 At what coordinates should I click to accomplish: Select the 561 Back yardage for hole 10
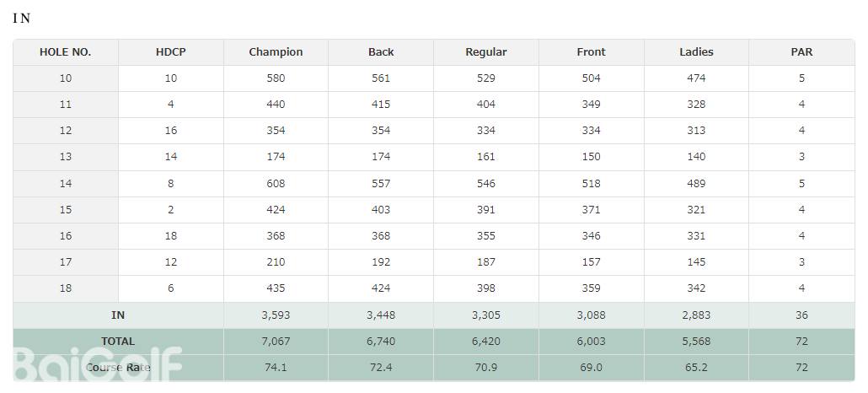tap(381, 78)
